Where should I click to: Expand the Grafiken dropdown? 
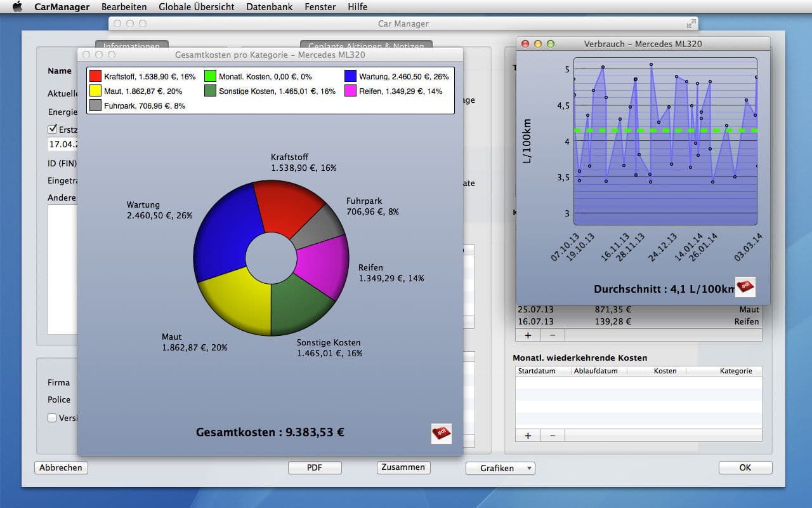click(501, 468)
